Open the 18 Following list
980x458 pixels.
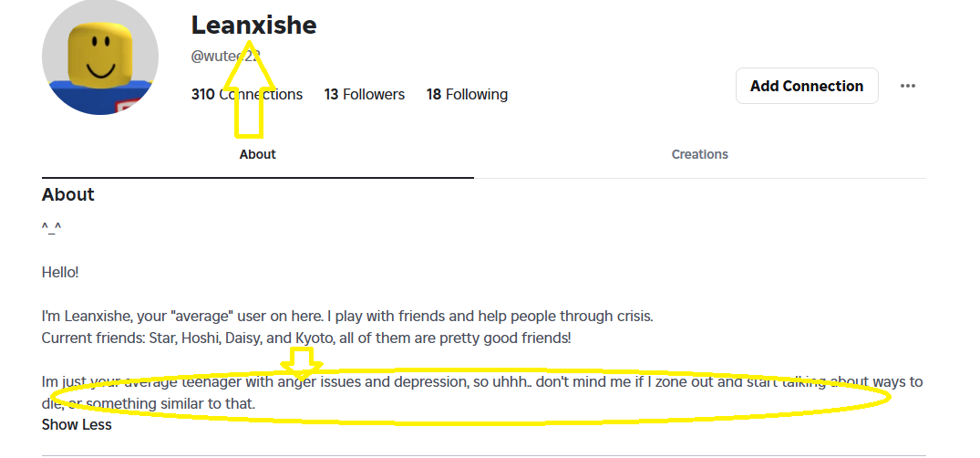tap(467, 94)
